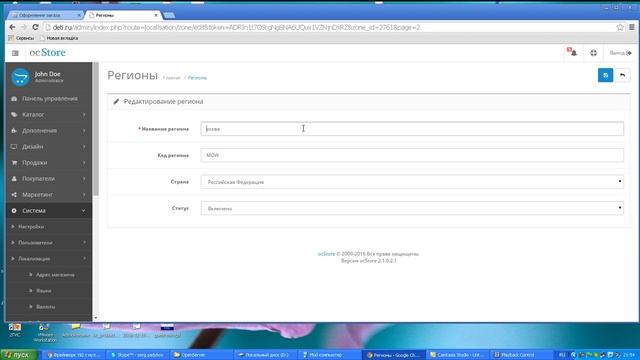Save region with the blue save button
This screenshot has width=640, height=360.
tap(605, 75)
